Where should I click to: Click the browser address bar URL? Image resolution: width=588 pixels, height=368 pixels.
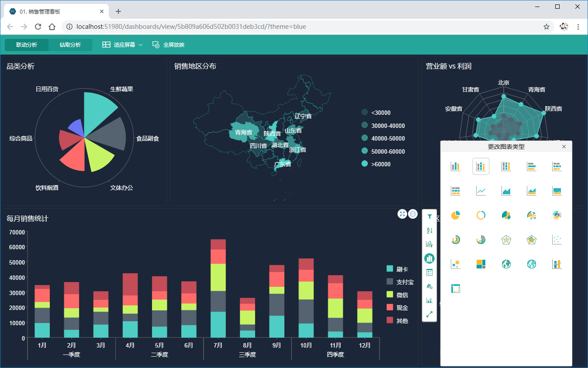click(191, 27)
